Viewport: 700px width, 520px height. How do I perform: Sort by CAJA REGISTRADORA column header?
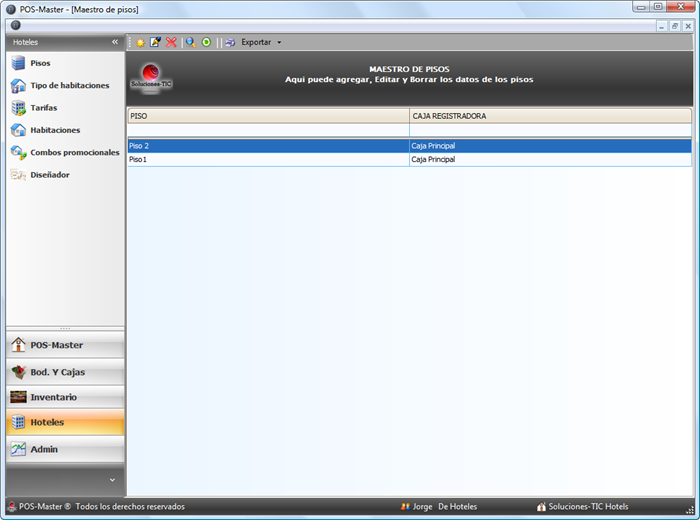[x=550, y=116]
